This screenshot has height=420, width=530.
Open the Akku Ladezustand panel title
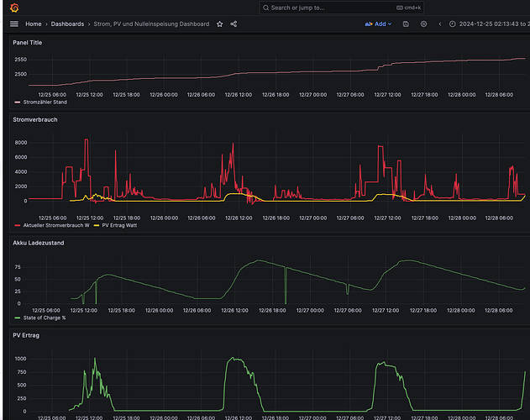[39, 243]
